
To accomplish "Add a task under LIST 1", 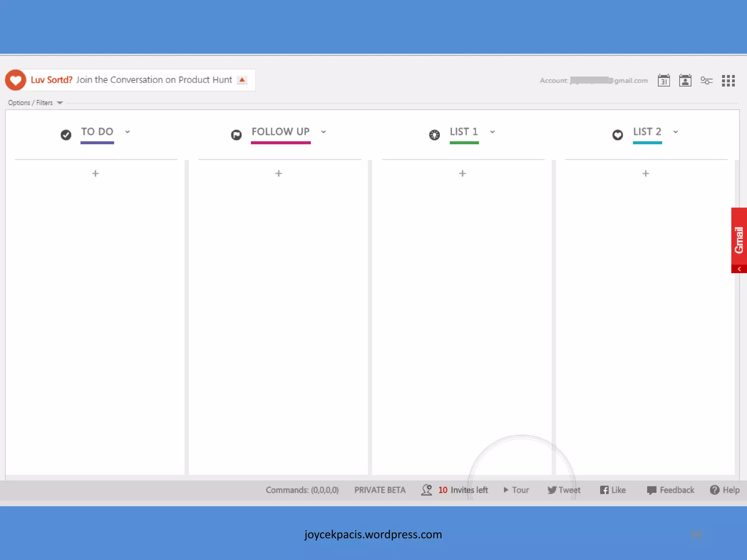I will click(462, 174).
